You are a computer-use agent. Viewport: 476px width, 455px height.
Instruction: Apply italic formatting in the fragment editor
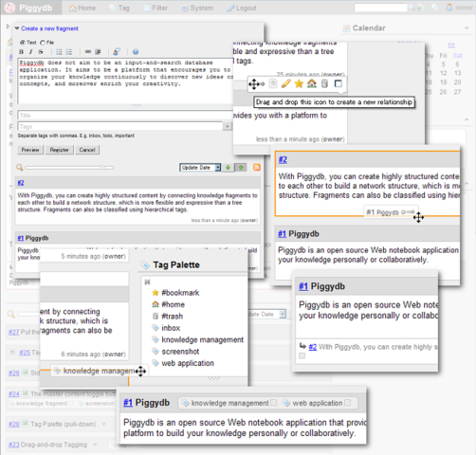click(x=30, y=52)
